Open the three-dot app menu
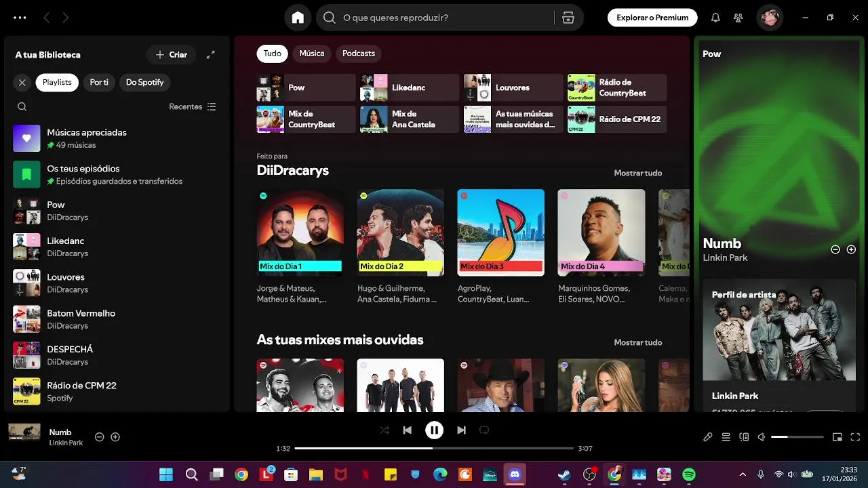Screen dimensions: 868x488 pyautogui.click(x=20, y=18)
